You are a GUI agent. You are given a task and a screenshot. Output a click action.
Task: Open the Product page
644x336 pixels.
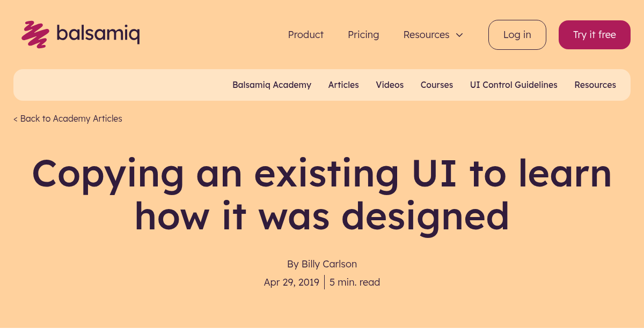(305, 34)
